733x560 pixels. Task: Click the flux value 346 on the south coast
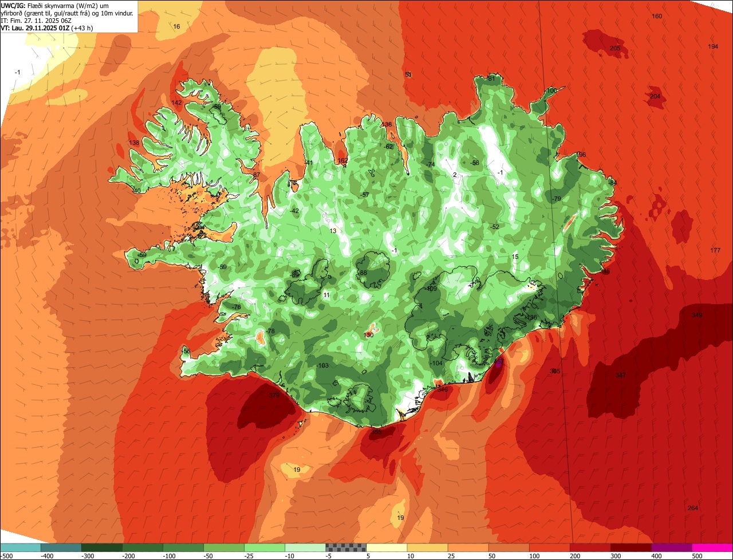click(x=443, y=390)
